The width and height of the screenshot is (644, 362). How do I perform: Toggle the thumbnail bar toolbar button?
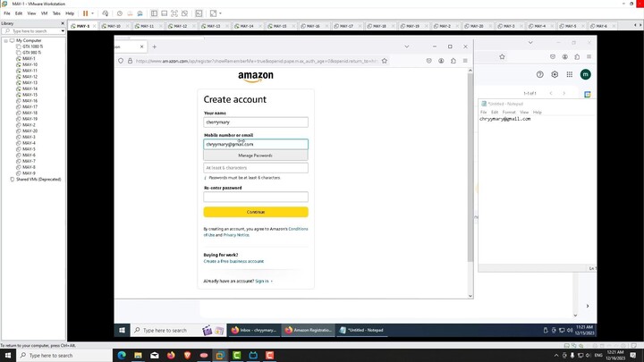tap(164, 13)
